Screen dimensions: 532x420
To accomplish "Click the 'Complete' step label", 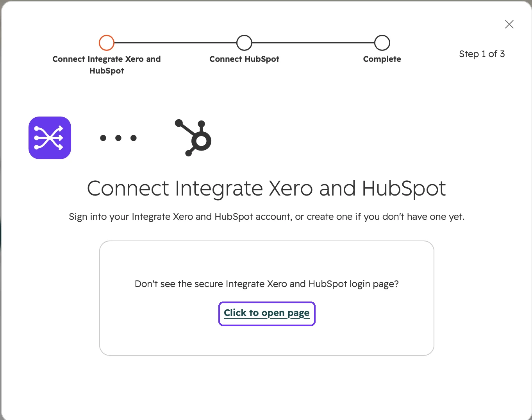I will point(382,59).
